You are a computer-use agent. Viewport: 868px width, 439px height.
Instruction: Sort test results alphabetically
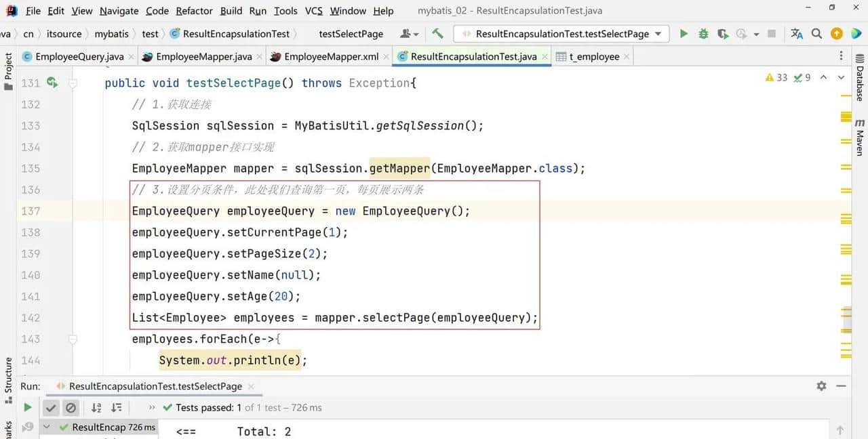[96, 408]
